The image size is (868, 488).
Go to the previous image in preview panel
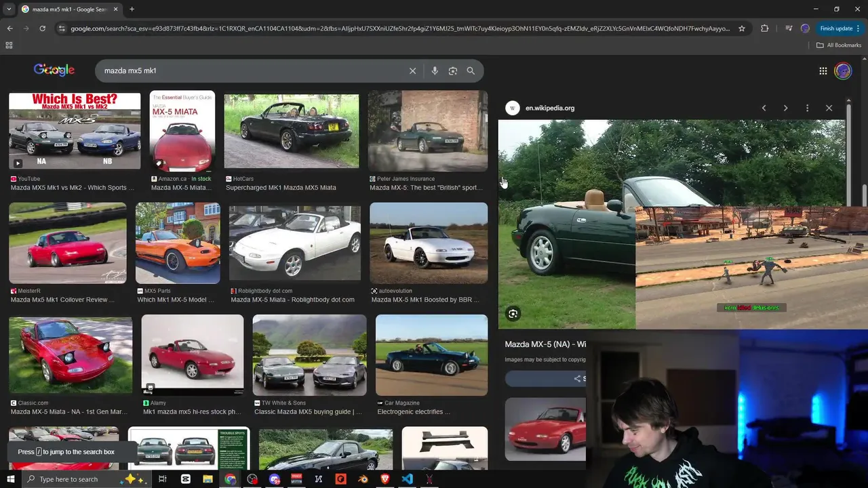(x=764, y=108)
